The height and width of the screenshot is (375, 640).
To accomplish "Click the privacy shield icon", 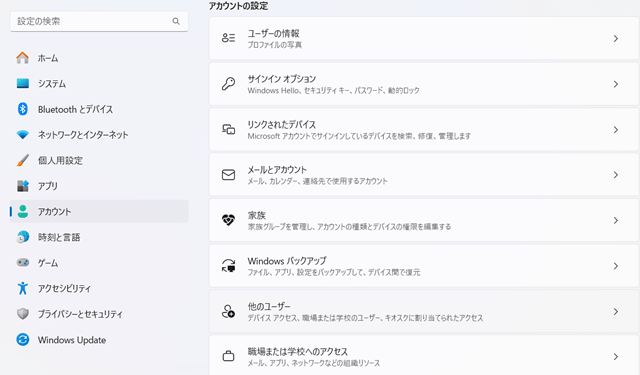I will point(23,314).
